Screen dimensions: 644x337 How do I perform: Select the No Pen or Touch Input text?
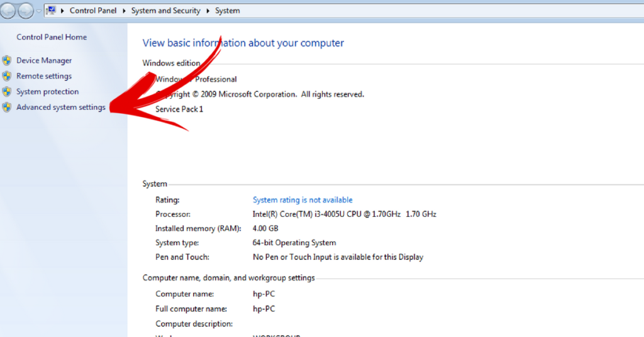pos(338,257)
